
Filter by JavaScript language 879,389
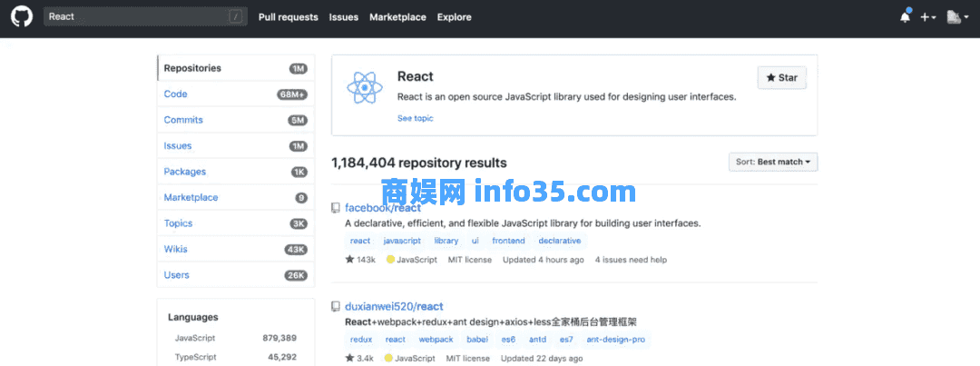(x=236, y=338)
